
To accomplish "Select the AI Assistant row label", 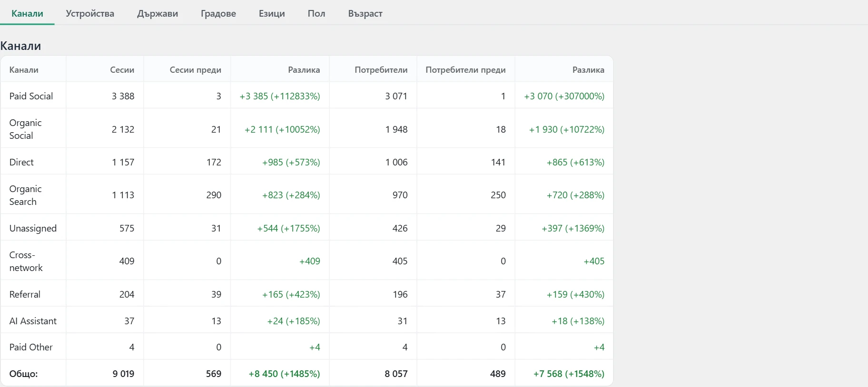I will coord(33,321).
